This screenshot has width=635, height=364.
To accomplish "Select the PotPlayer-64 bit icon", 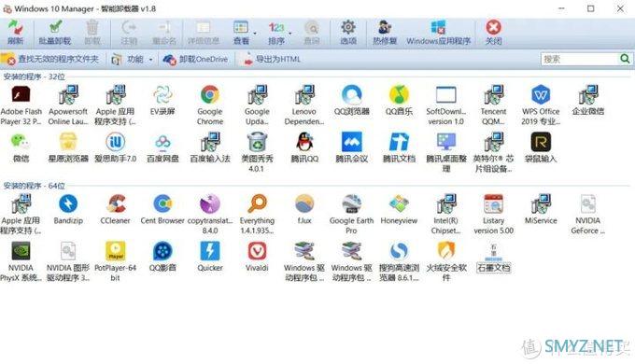I will [x=116, y=251].
